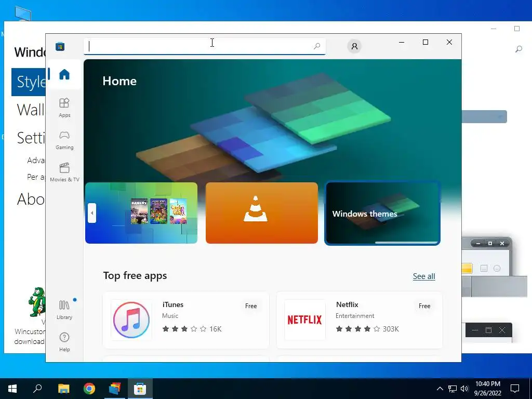Screen dimensions: 532x399
Task: Open the VLC carousel card
Action: (262, 212)
